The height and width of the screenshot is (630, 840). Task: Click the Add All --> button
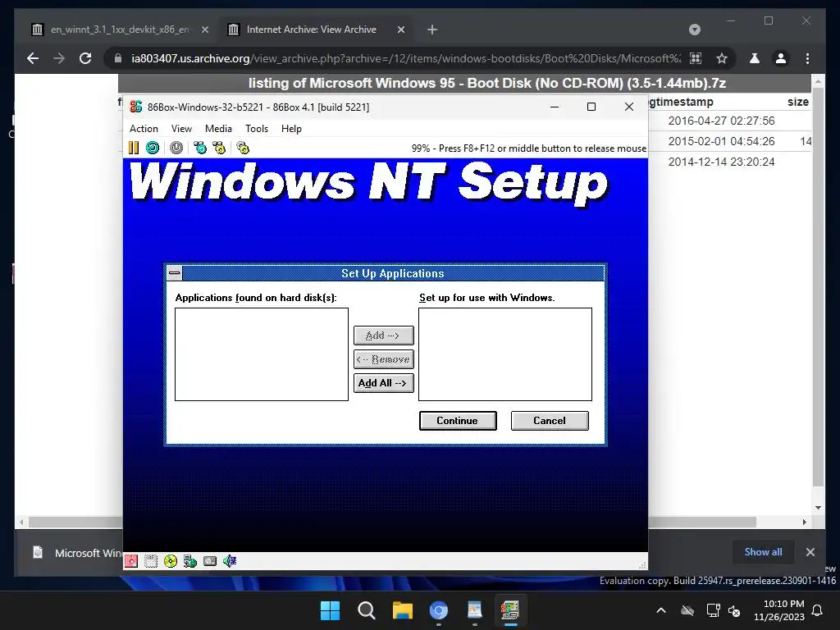(x=384, y=383)
